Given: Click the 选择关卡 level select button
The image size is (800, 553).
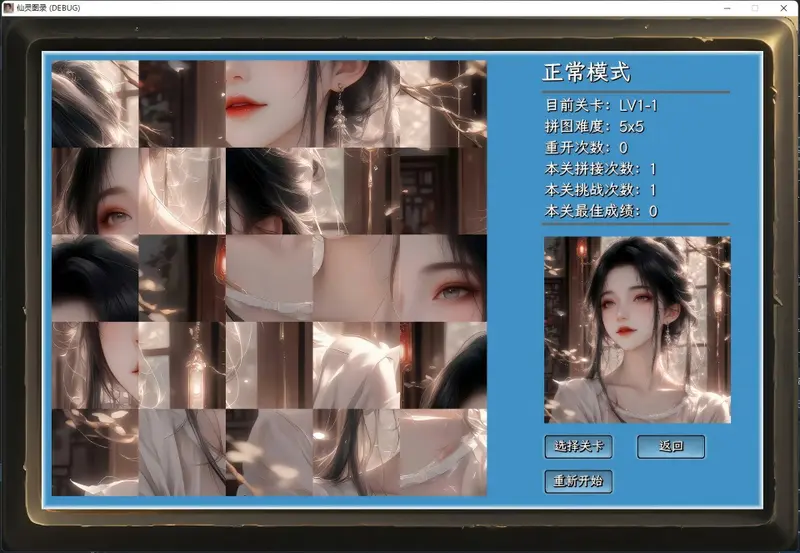Looking at the screenshot, I should click(x=578, y=446).
